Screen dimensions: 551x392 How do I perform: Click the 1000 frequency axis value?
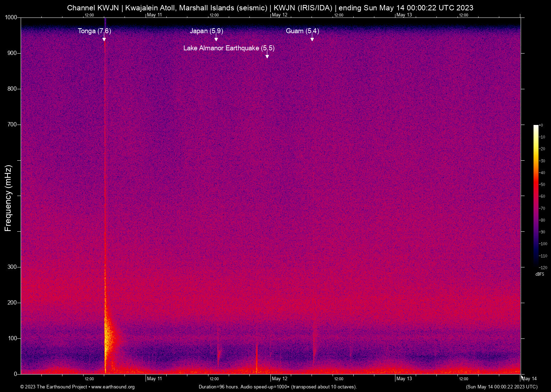(11, 17)
